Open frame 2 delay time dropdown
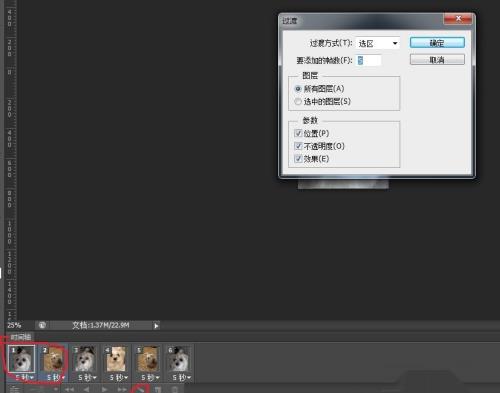500x393 pixels. [55, 378]
